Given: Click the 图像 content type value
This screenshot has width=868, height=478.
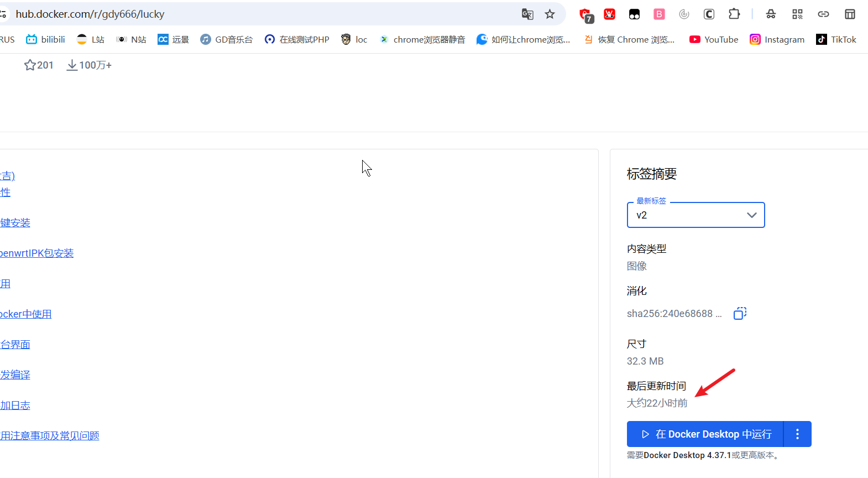Looking at the screenshot, I should tap(637, 266).
